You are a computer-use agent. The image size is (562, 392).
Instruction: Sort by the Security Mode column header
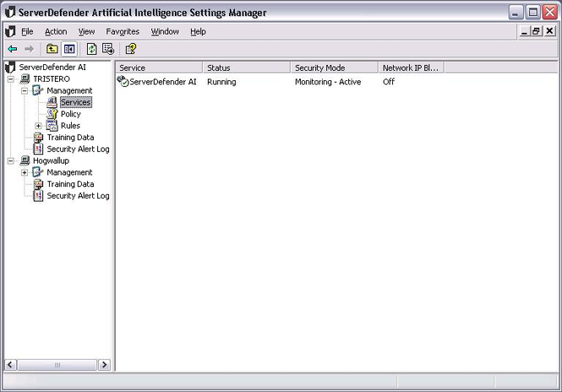tap(335, 68)
